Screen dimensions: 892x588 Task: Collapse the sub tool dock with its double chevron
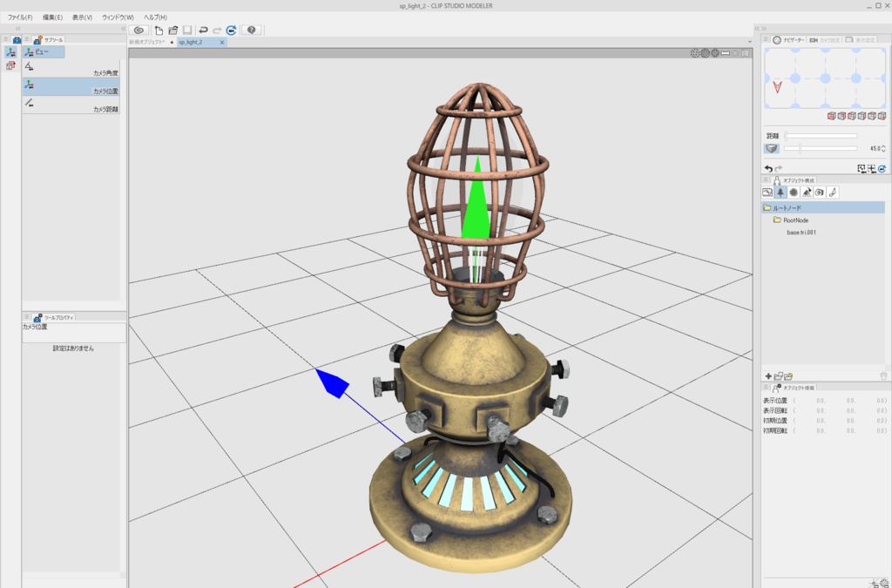tap(123, 29)
